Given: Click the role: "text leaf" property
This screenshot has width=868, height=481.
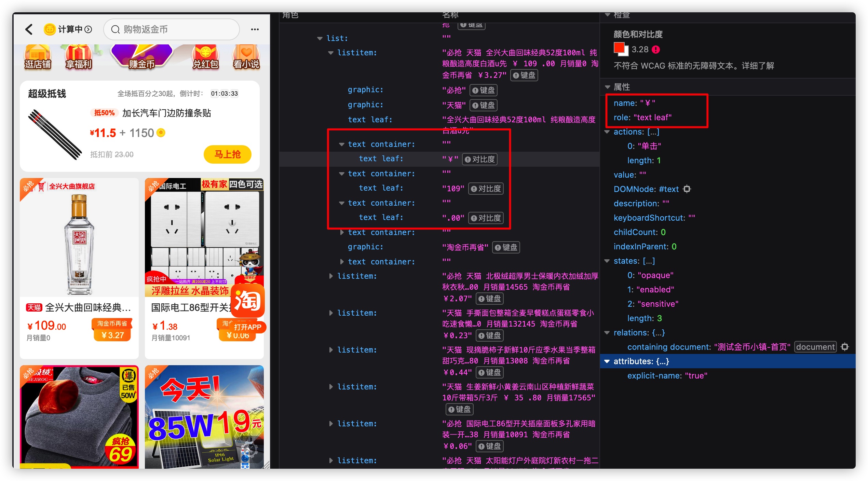Looking at the screenshot, I should coord(642,118).
